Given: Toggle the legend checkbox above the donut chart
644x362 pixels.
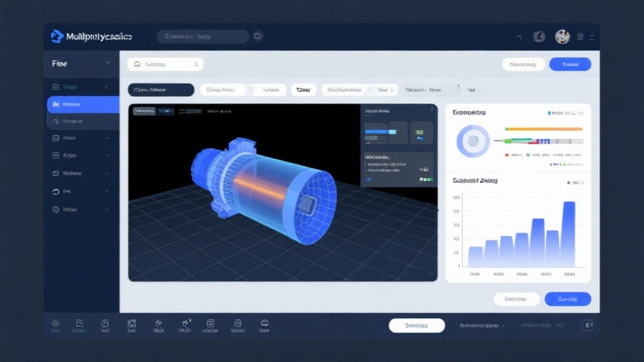Looking at the screenshot, I should [550, 113].
